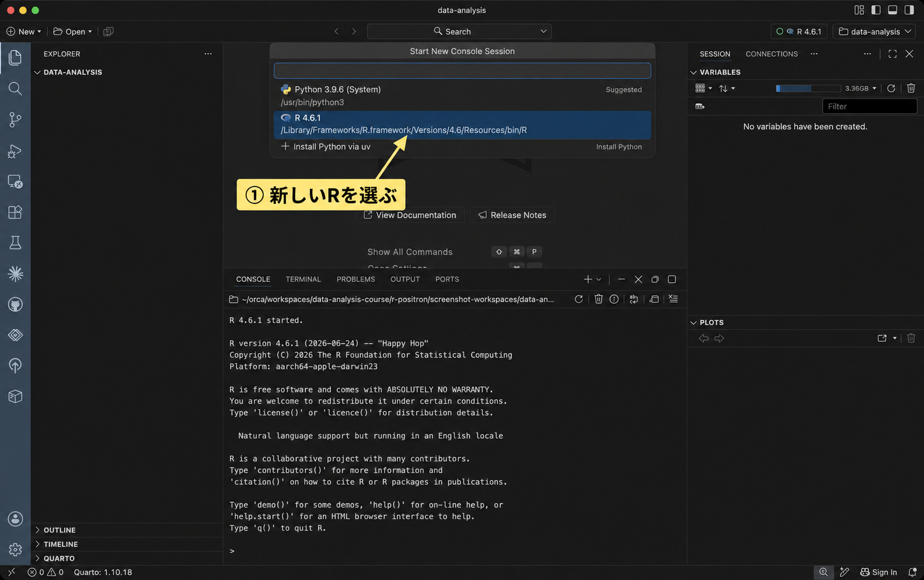Open the Accounts menu in the activity bar
The image size is (924, 580).
[x=15, y=519]
